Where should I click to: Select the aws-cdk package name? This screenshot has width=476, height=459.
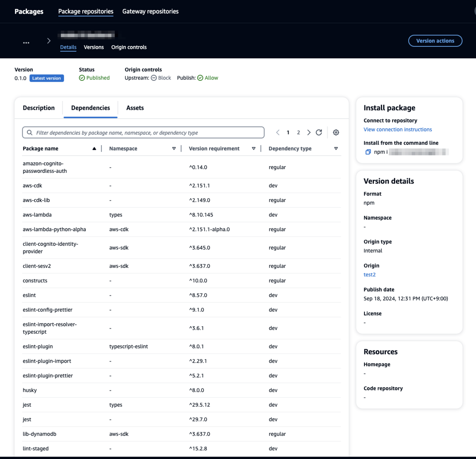tap(33, 186)
